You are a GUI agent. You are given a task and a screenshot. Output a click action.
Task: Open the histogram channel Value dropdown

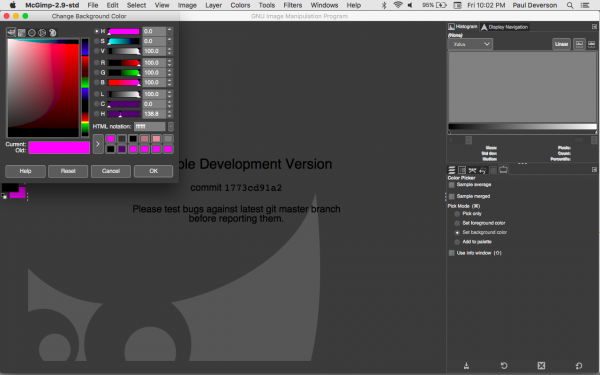[470, 44]
